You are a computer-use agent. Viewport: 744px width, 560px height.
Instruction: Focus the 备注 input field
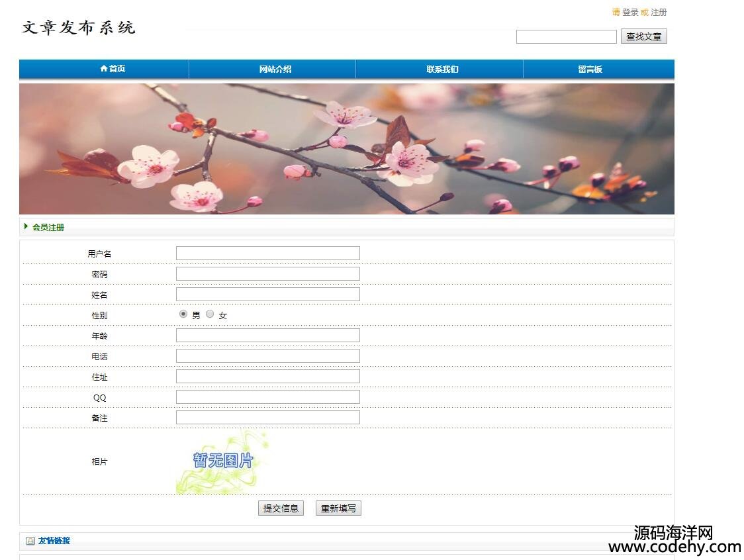tap(268, 418)
